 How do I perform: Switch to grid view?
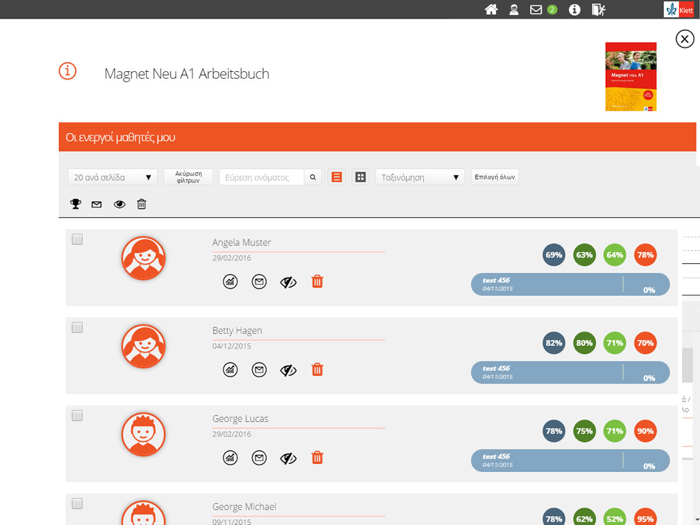click(360, 177)
